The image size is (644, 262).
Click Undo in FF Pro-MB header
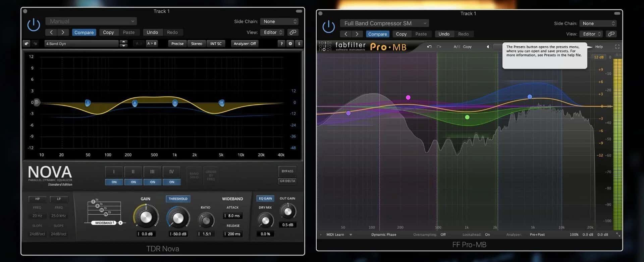pos(444,34)
